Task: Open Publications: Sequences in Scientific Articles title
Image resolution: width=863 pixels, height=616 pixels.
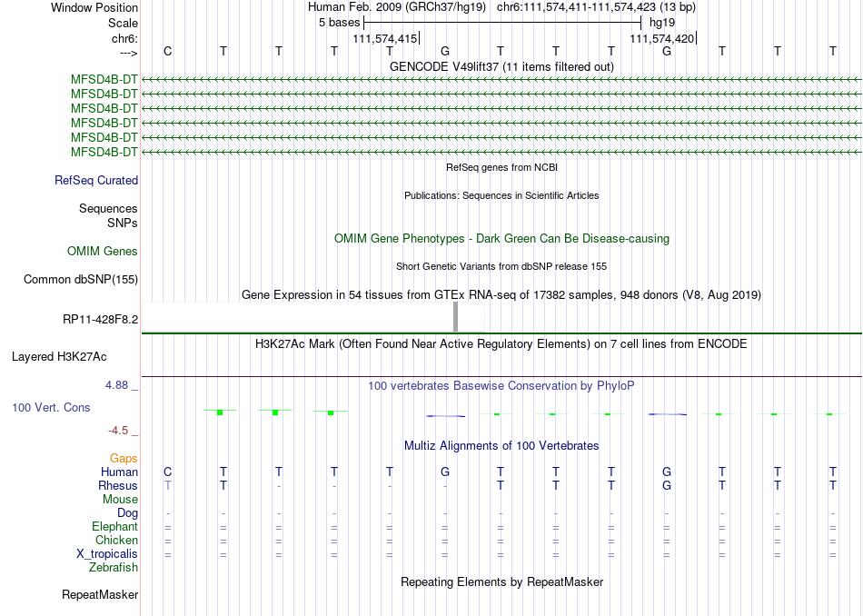Action: tap(501, 195)
